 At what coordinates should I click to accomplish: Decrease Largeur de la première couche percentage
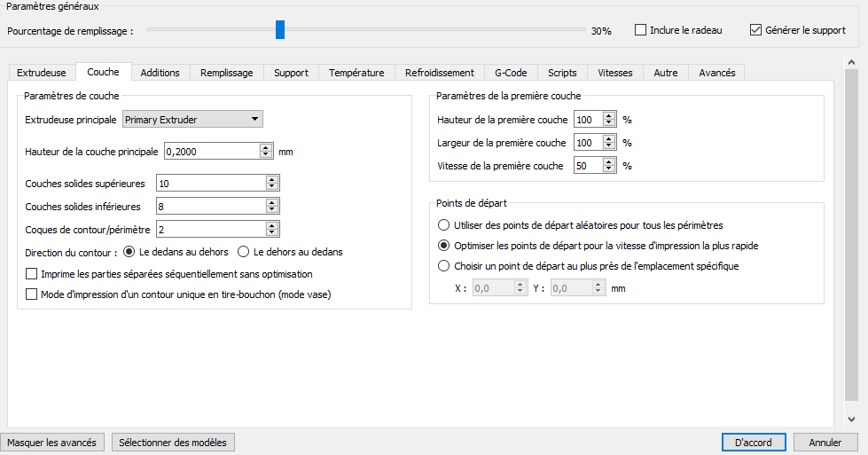coord(608,146)
